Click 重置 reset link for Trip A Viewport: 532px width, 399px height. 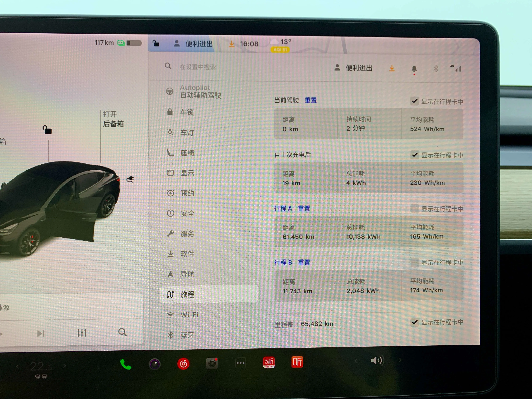pyautogui.click(x=304, y=208)
